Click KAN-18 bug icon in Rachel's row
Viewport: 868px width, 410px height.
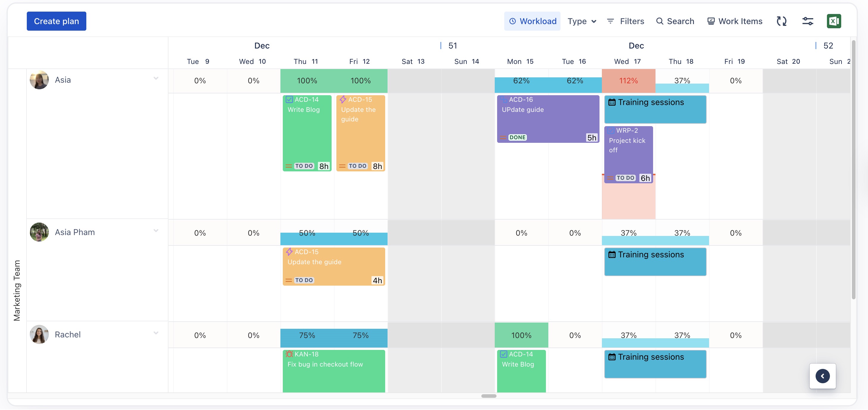289,354
